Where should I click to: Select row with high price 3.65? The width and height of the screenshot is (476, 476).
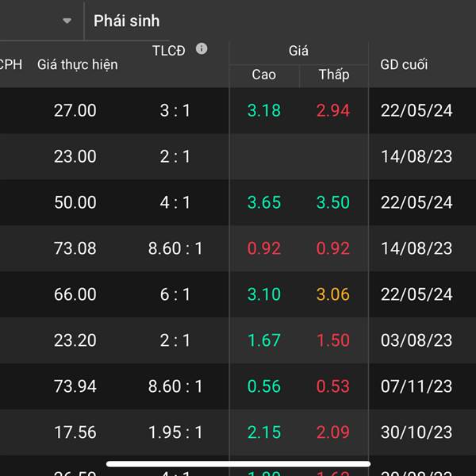263,202
